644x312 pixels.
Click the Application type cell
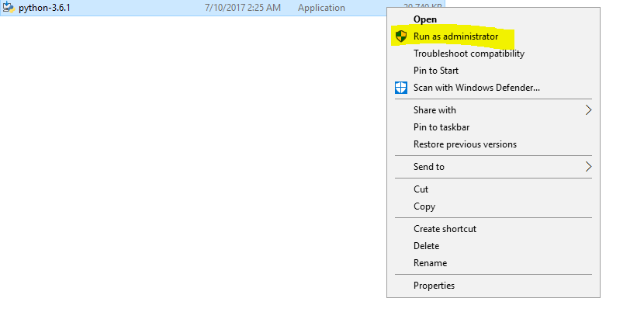coord(321,8)
